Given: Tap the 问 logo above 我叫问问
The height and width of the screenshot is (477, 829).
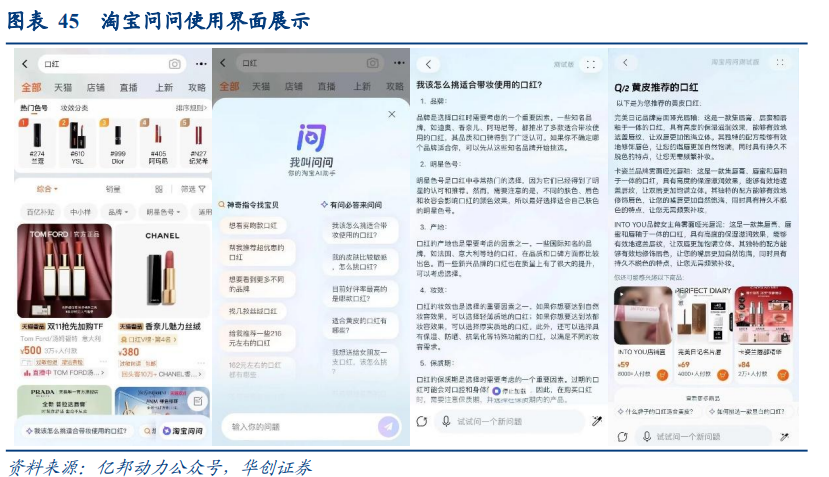Looking at the screenshot, I should click(311, 138).
